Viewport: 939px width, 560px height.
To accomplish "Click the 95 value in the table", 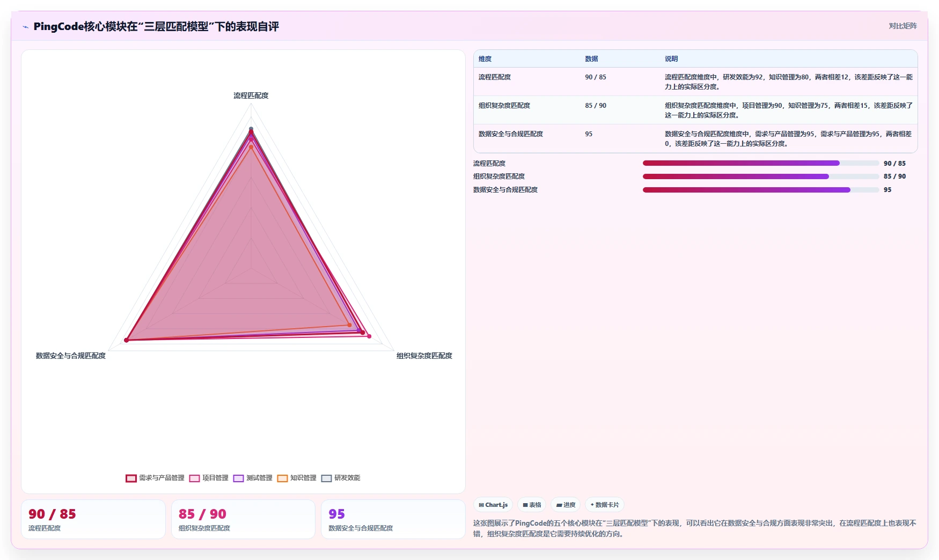I will point(589,134).
